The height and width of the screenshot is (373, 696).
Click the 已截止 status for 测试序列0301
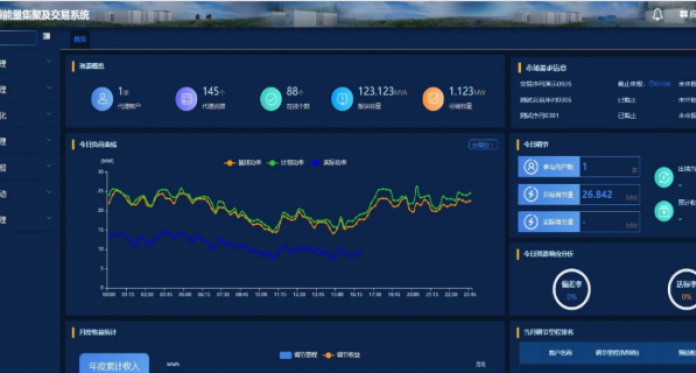click(627, 116)
